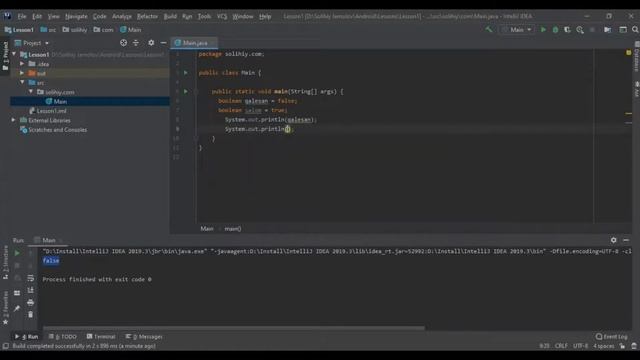The image size is (640, 360).
Task: Expand the .idea folder
Action: tap(22, 64)
